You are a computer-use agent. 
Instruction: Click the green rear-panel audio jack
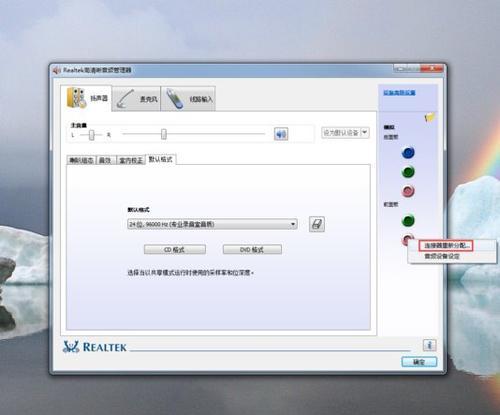click(x=408, y=172)
